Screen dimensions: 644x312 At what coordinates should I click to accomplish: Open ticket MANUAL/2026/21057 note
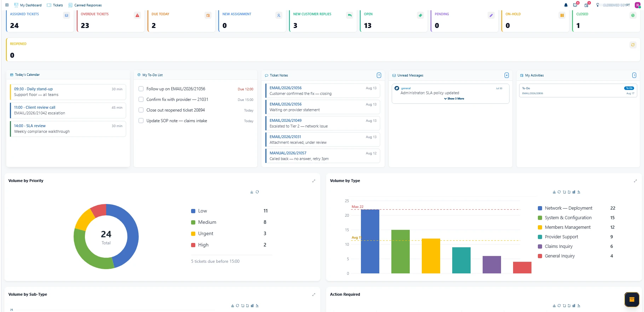[323, 156]
